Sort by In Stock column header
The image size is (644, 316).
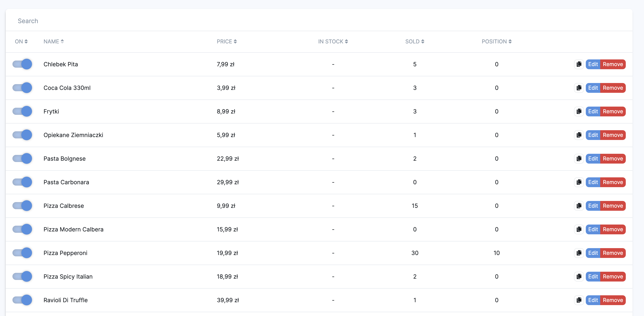pos(333,42)
